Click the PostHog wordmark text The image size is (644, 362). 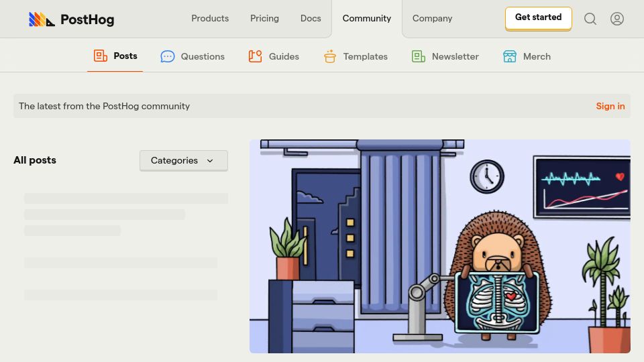tap(87, 19)
